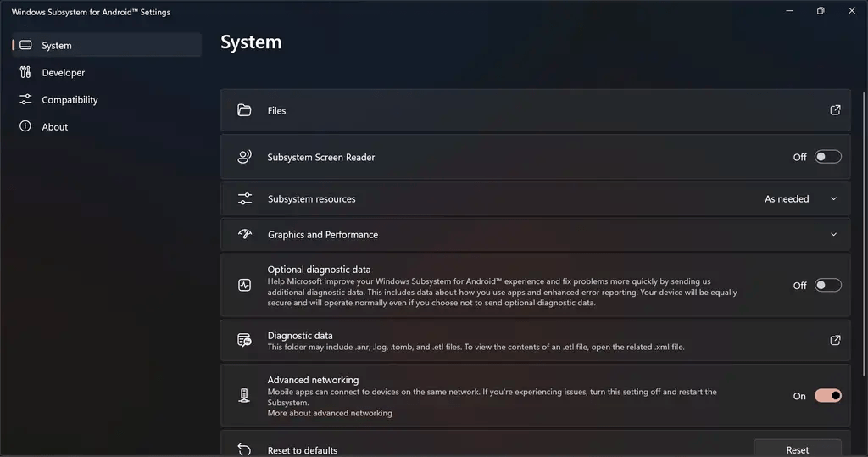Click the Files folder icon
The width and height of the screenshot is (868, 457).
pyautogui.click(x=244, y=110)
